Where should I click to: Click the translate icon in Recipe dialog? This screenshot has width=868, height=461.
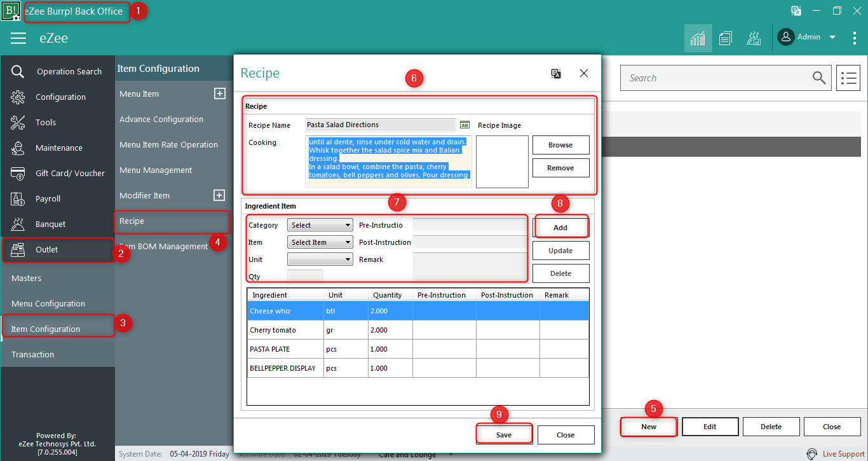[x=556, y=74]
